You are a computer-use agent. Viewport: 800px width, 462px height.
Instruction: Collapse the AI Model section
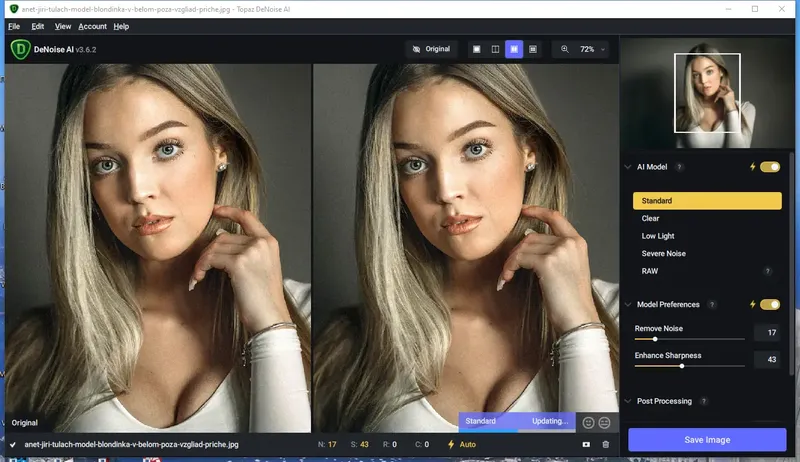(x=628, y=167)
